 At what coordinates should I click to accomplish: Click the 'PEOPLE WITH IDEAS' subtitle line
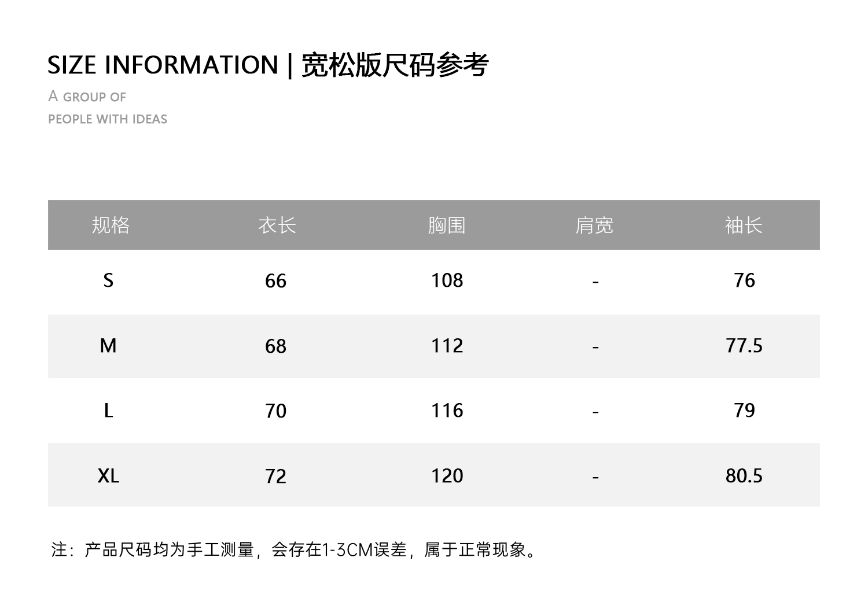point(108,119)
